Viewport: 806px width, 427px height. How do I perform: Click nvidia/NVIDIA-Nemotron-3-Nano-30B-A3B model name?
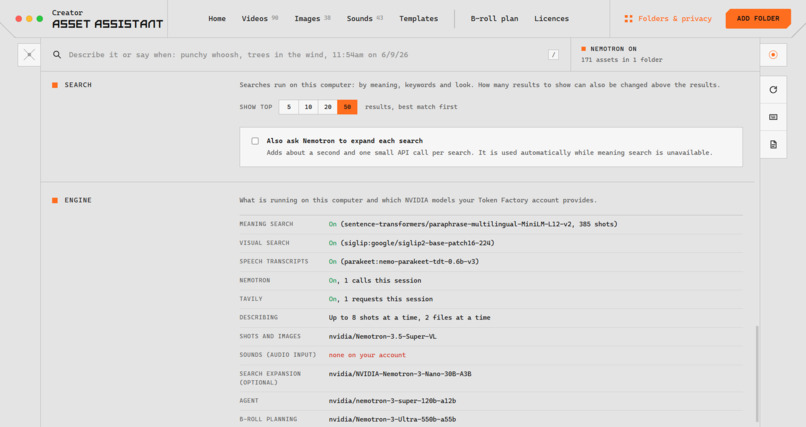click(x=400, y=374)
